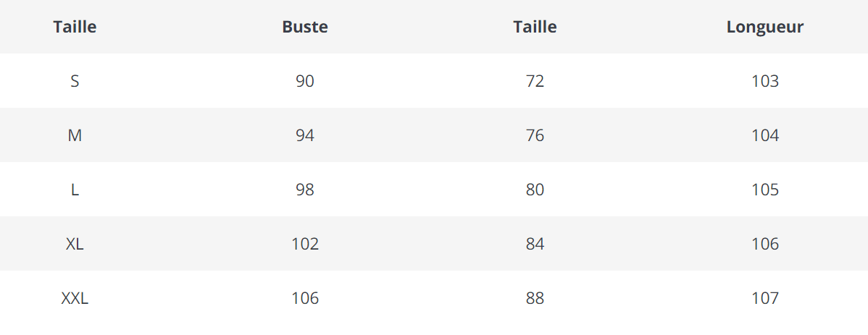
Task: Click the Taille header above value 72
Action: (x=535, y=27)
